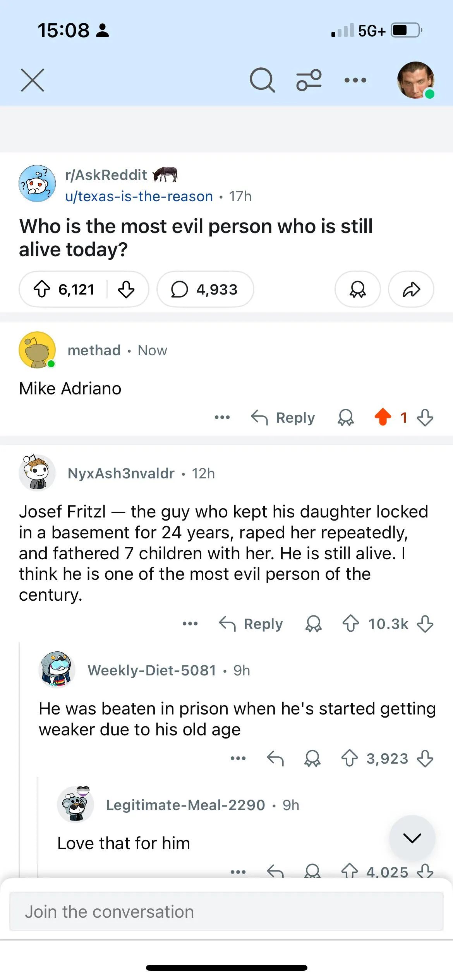Remove the upvote on methad's comment
Screen dimensions: 453x980
pos(383,417)
